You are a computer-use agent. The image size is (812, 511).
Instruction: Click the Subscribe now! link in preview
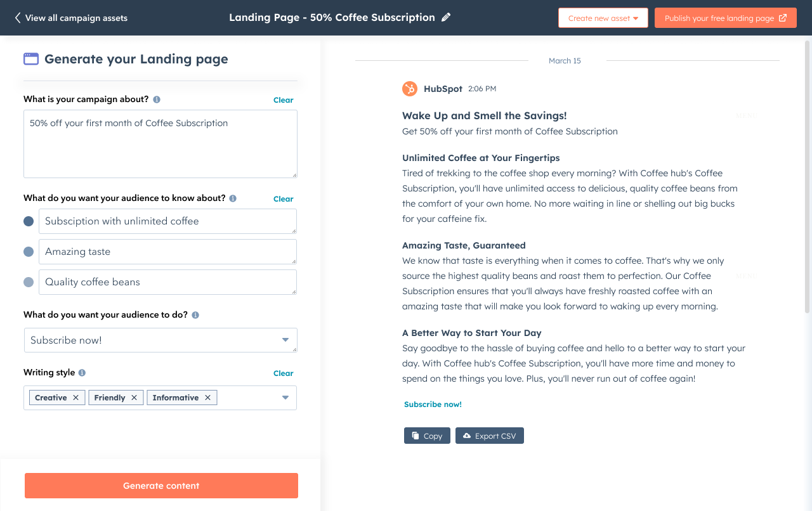pos(433,404)
